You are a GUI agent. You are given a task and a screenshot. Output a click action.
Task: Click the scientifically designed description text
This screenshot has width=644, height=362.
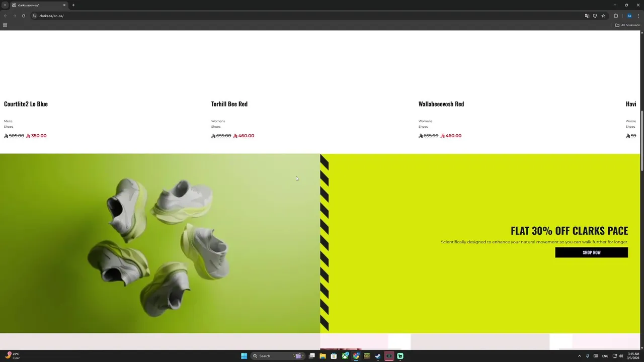pyautogui.click(x=534, y=242)
